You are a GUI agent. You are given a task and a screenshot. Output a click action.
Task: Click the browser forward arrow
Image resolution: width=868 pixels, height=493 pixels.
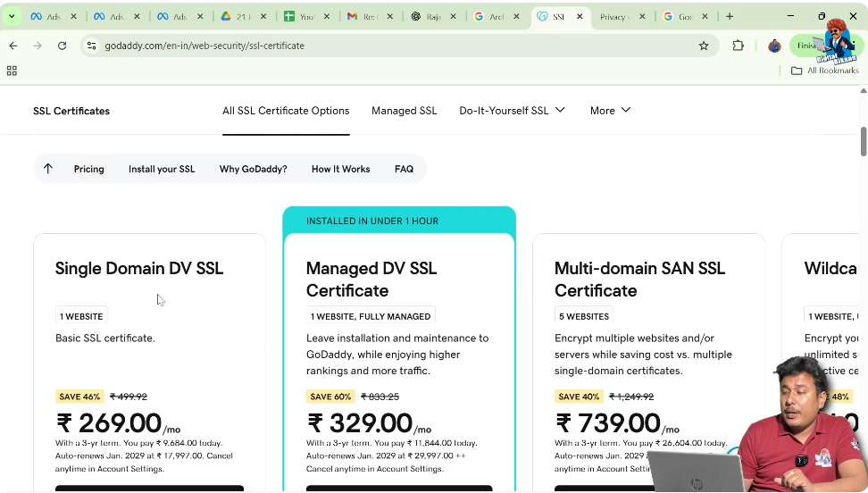(38, 46)
